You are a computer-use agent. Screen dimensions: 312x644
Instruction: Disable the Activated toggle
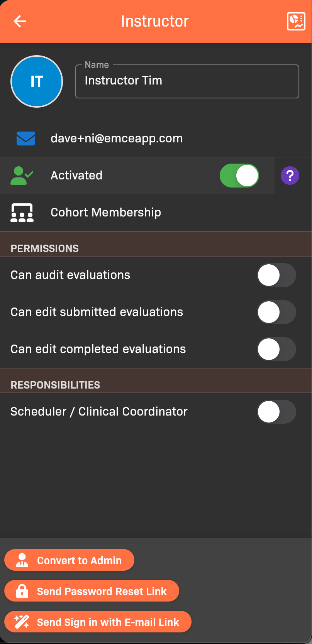(x=239, y=176)
